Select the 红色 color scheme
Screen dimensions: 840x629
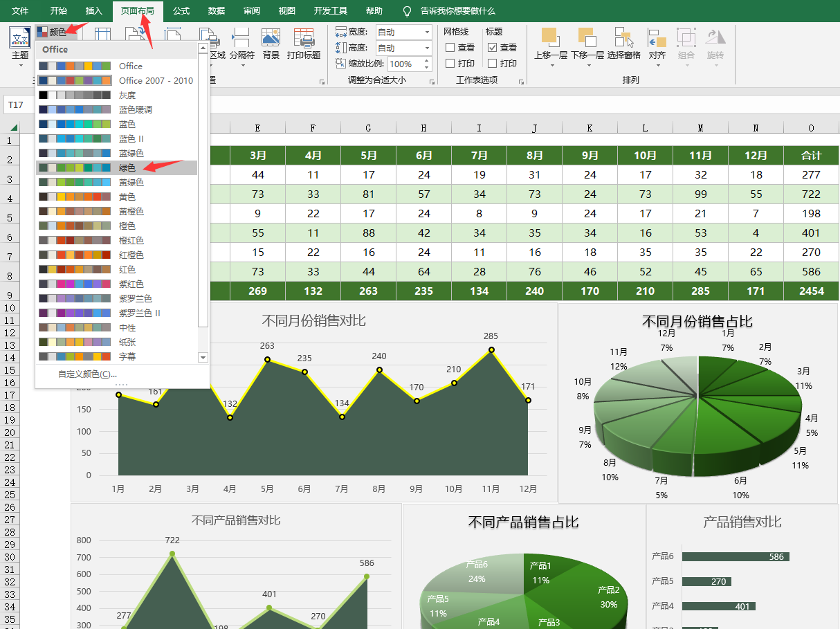(x=117, y=269)
